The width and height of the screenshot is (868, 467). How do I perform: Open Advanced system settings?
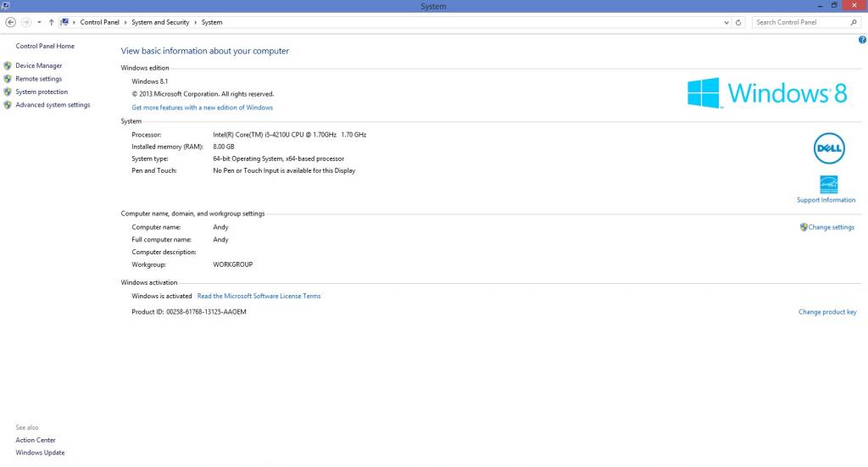[x=53, y=105]
